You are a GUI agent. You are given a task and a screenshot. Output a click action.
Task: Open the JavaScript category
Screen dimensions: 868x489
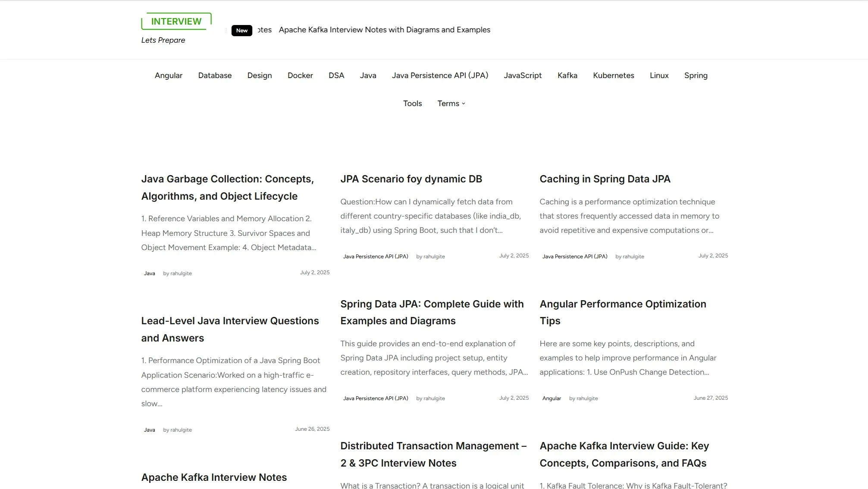(x=523, y=75)
